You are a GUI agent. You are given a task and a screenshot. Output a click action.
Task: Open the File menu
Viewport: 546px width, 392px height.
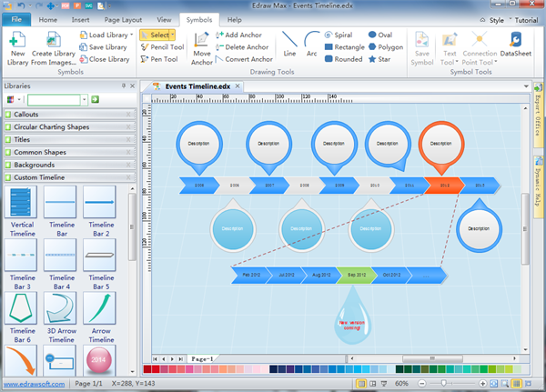pyautogui.click(x=18, y=18)
